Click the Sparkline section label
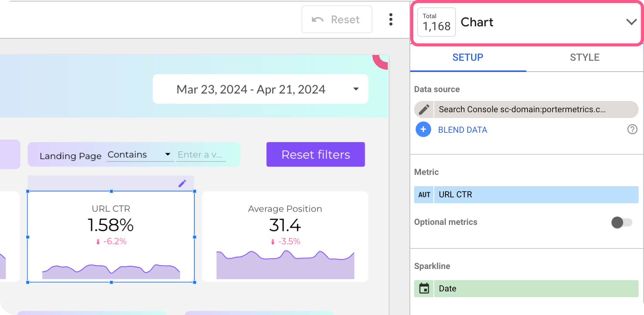 pos(432,266)
